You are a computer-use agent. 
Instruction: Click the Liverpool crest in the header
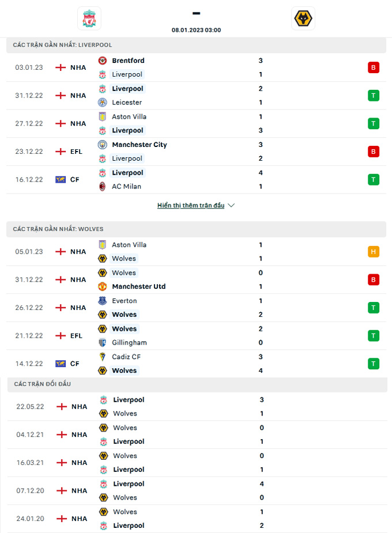coord(89,18)
